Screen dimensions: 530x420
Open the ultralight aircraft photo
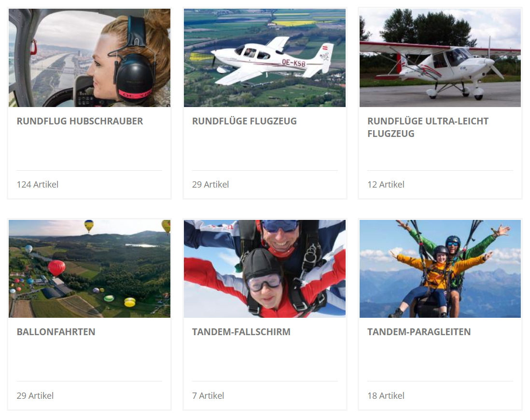[440, 58]
